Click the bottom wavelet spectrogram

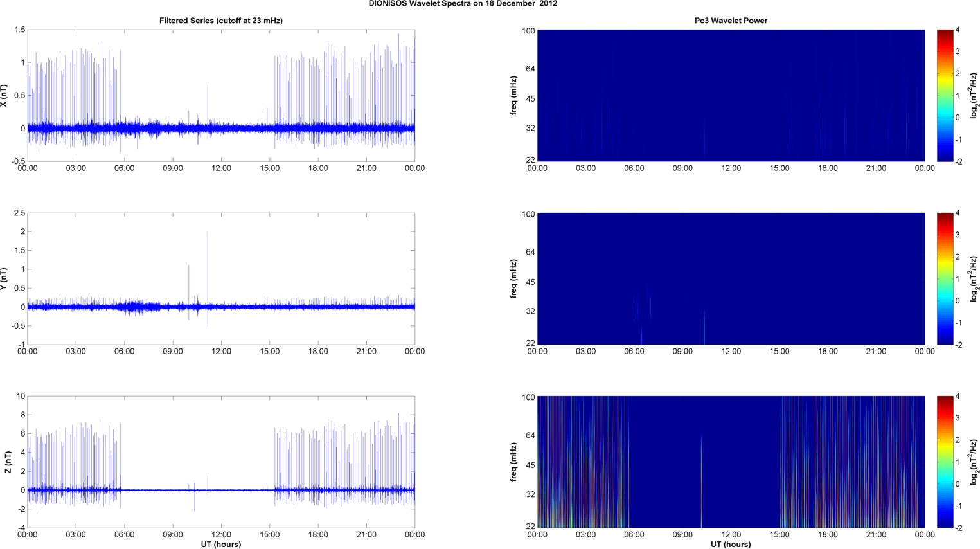[x=731, y=462]
